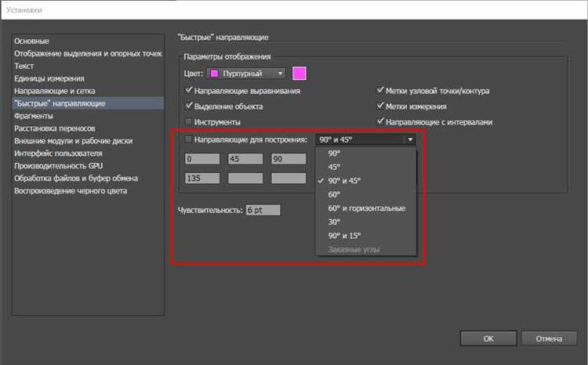Click the angle field containing 135
Image resolution: width=588 pixels, height=365 pixels.
tap(202, 178)
